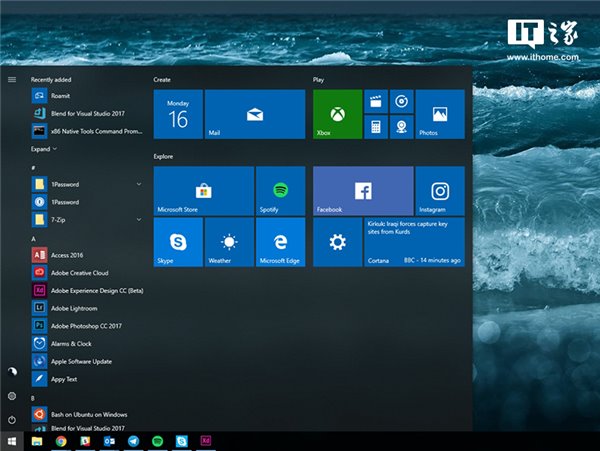Open Telegram from the taskbar
This screenshot has height=451, width=600.
point(134,441)
